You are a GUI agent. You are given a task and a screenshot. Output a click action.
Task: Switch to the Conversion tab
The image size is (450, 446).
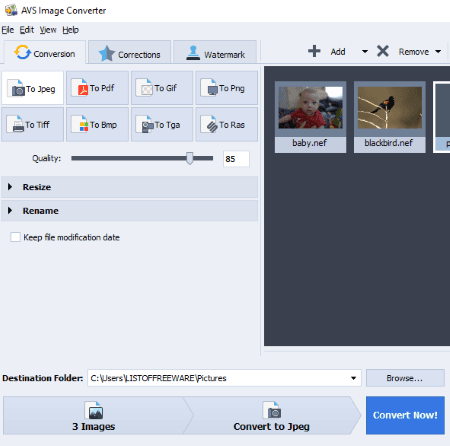pos(45,53)
